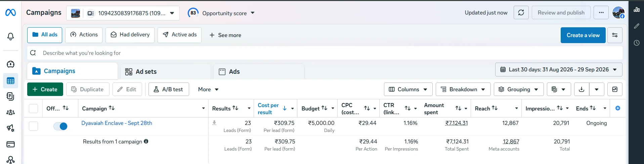
Task: Click the Review and publish button
Action: pyautogui.click(x=561, y=12)
